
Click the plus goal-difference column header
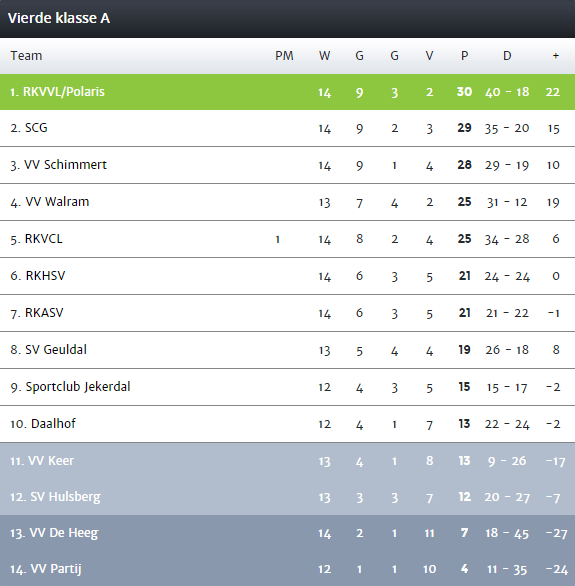(x=556, y=56)
